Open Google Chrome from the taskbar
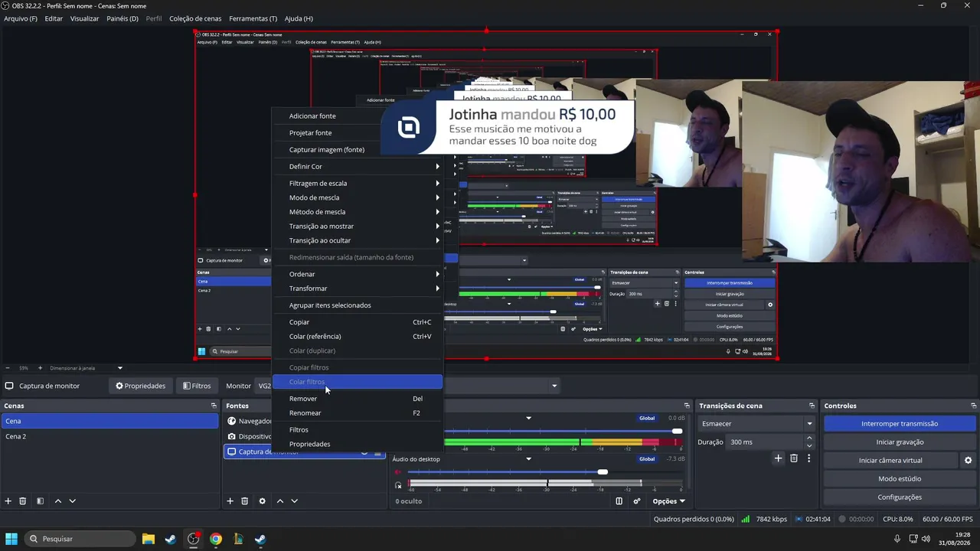This screenshot has width=980, height=551. (216, 539)
